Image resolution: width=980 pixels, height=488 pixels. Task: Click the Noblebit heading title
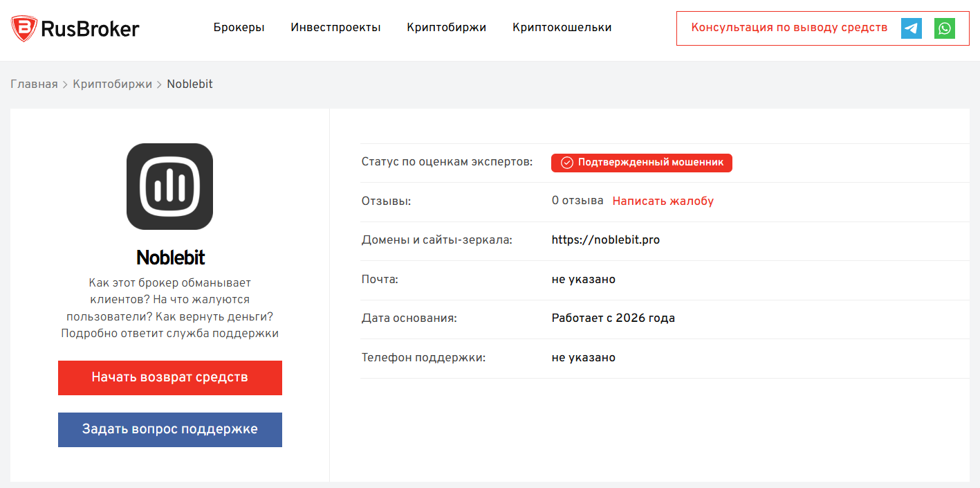point(170,257)
